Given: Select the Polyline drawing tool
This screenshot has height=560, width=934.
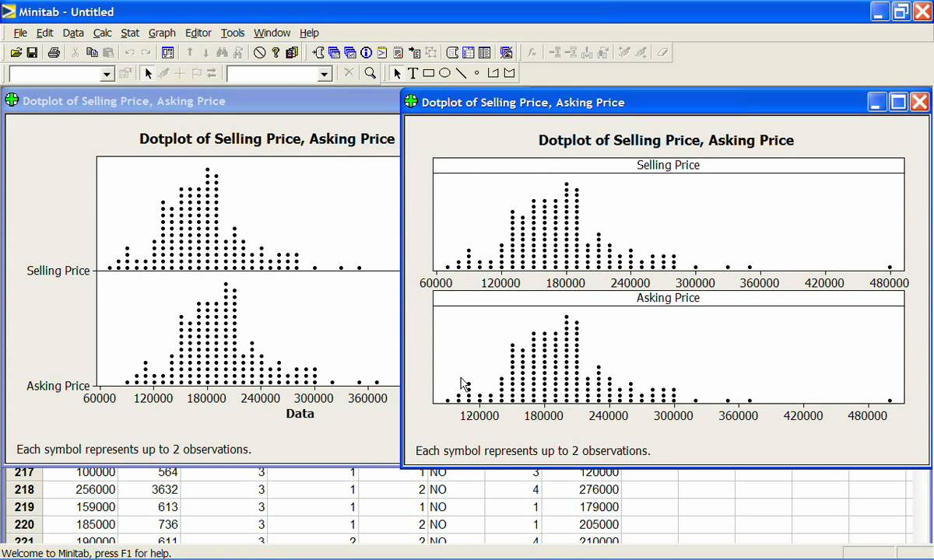Looking at the screenshot, I should (x=493, y=73).
